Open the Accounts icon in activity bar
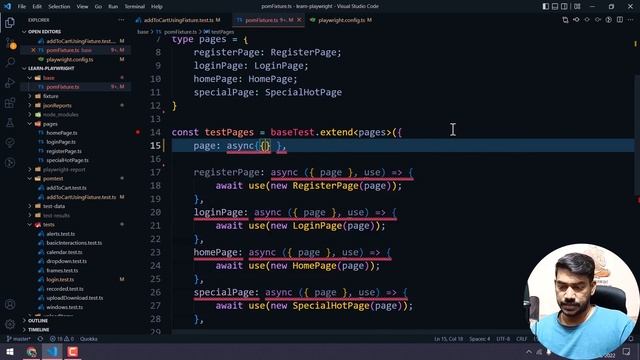 coord(10,304)
